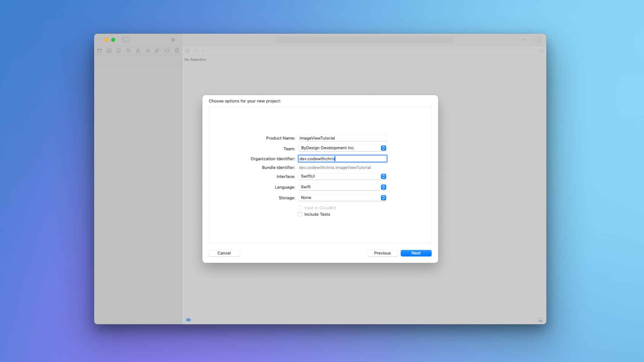Go back with the Previous button

click(x=382, y=253)
